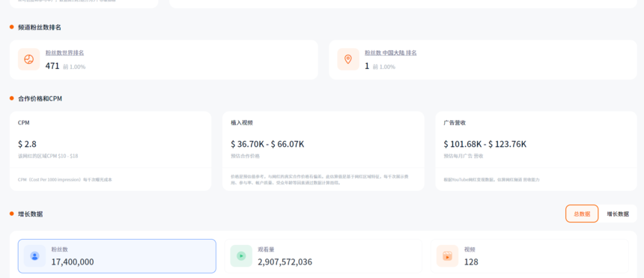The width and height of the screenshot is (644, 278).
Task: Click the CPM $ 2.8 card
Action: click(111, 151)
